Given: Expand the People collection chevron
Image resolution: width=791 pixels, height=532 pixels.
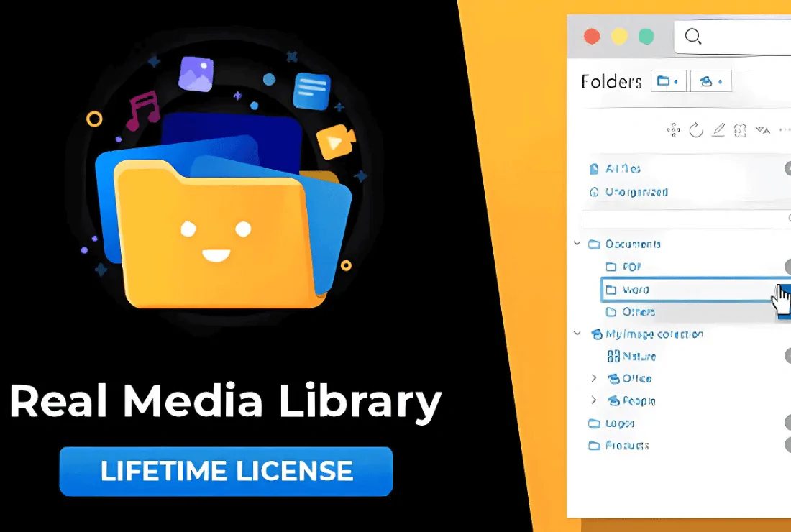Looking at the screenshot, I should (x=594, y=400).
